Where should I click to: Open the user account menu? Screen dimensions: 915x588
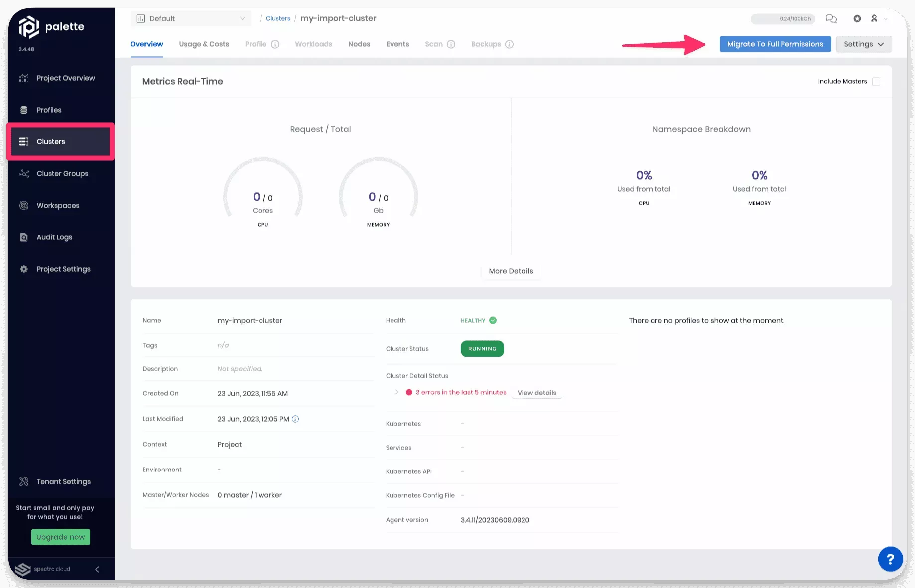click(874, 18)
